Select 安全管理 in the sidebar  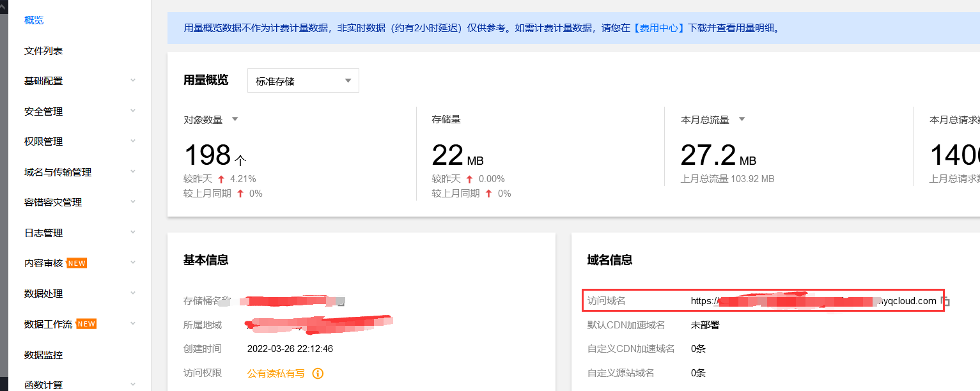(x=43, y=111)
